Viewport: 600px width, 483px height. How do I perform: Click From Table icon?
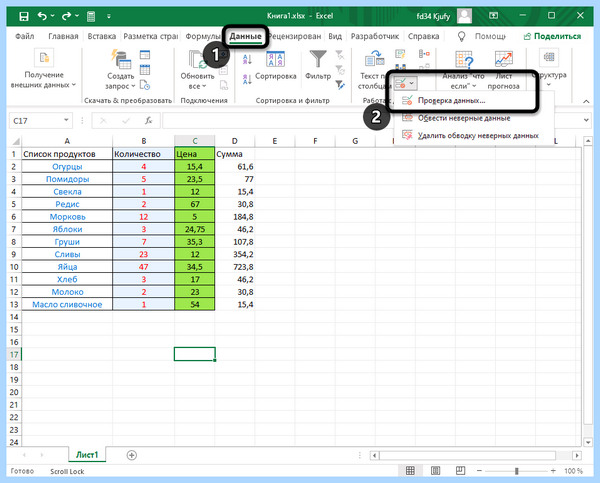pyautogui.click(x=145, y=70)
